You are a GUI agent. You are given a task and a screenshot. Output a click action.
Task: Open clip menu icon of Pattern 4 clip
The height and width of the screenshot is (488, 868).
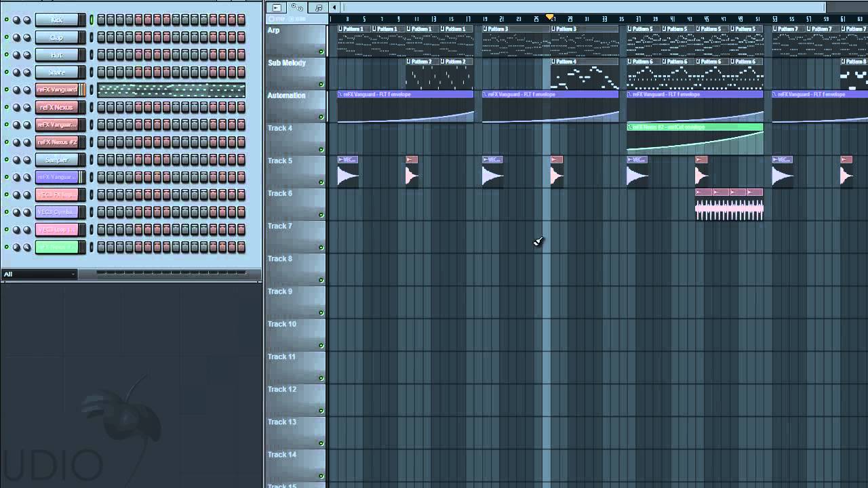pos(555,62)
